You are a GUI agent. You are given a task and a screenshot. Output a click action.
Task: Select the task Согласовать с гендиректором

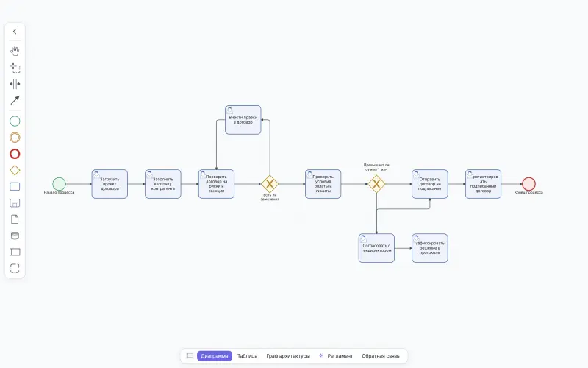pos(376,248)
